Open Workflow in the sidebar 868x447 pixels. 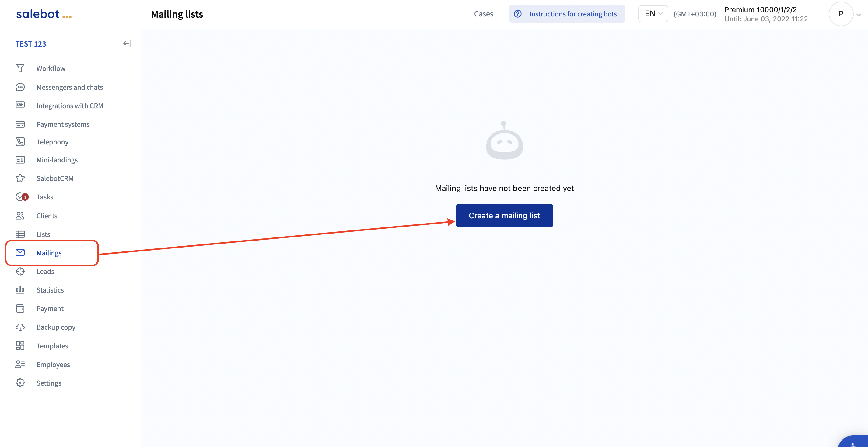coord(51,68)
